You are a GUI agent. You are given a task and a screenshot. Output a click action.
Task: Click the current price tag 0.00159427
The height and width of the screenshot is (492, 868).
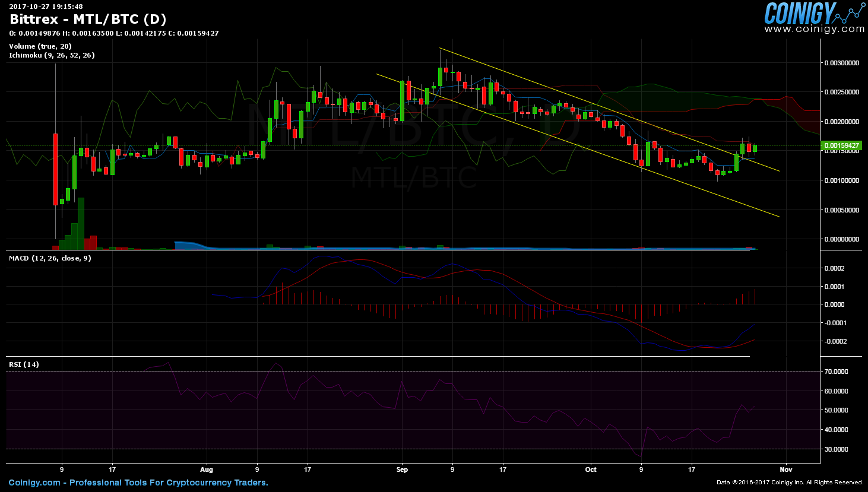pyautogui.click(x=841, y=145)
